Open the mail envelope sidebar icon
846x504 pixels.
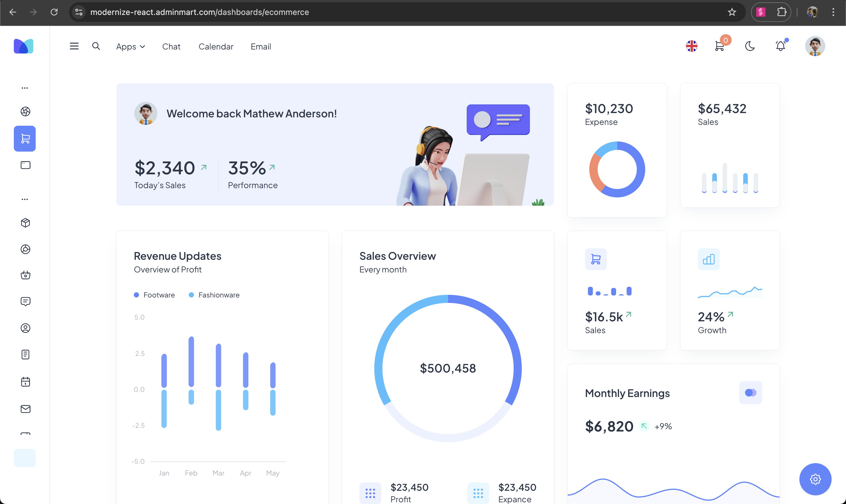pos(26,409)
